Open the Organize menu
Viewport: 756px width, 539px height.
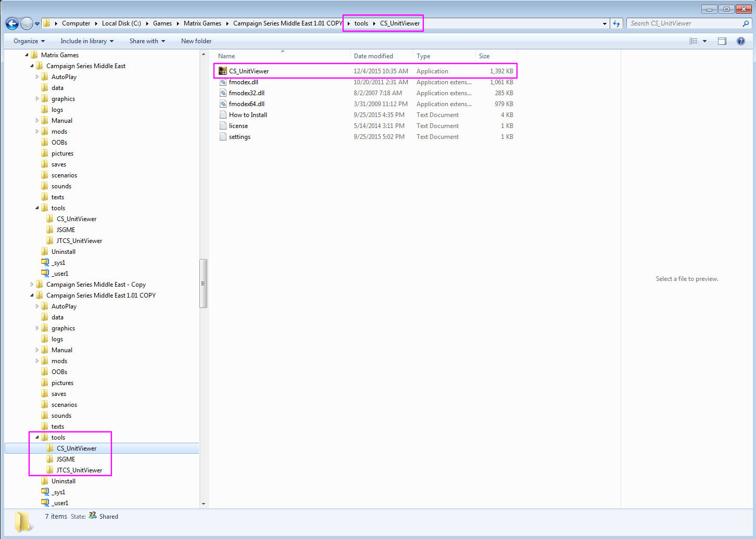29,41
